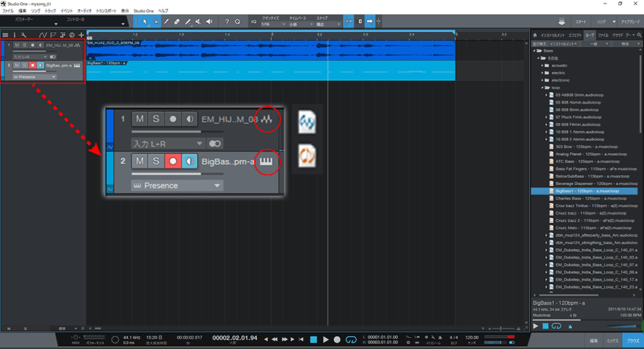
Task: Disarm record on track 2 BigBas
Action: point(32,65)
